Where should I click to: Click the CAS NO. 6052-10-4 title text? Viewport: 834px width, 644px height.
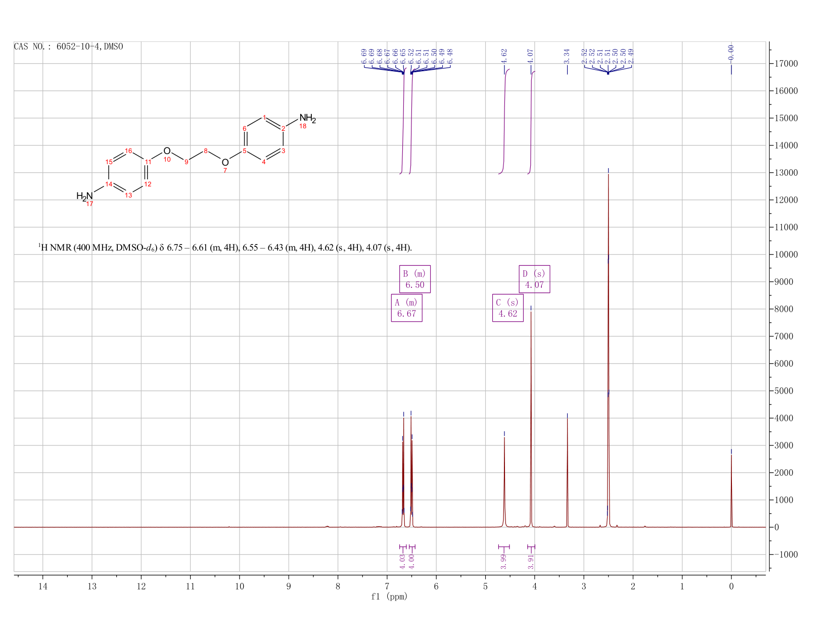(68, 47)
